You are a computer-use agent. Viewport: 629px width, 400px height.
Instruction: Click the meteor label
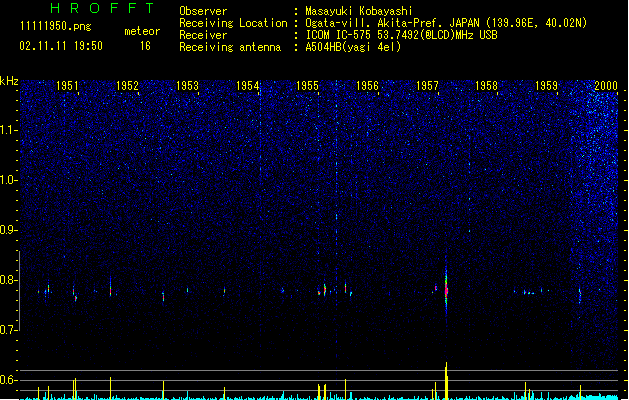142,31
